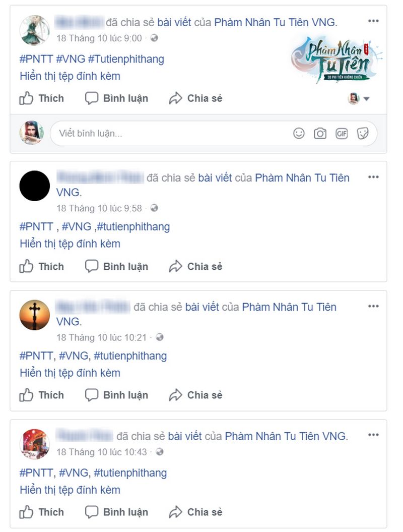
Task: Like the post shared at 9:00
Action: tap(41, 98)
